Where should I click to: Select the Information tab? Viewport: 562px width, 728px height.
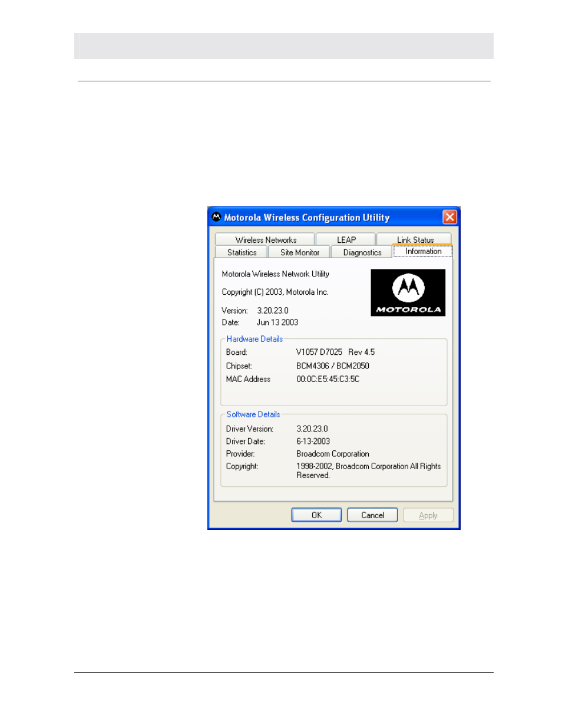[x=423, y=251]
